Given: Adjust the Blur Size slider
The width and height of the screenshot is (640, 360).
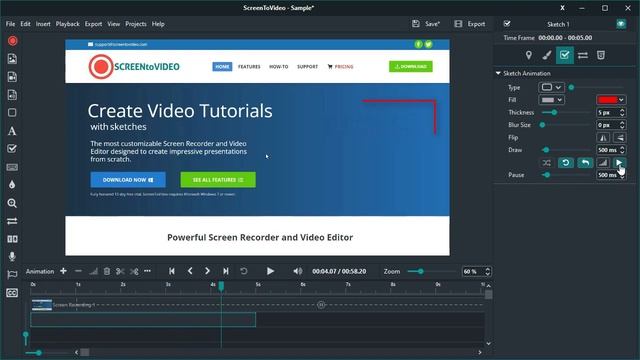Looking at the screenshot, I should coord(566,125).
